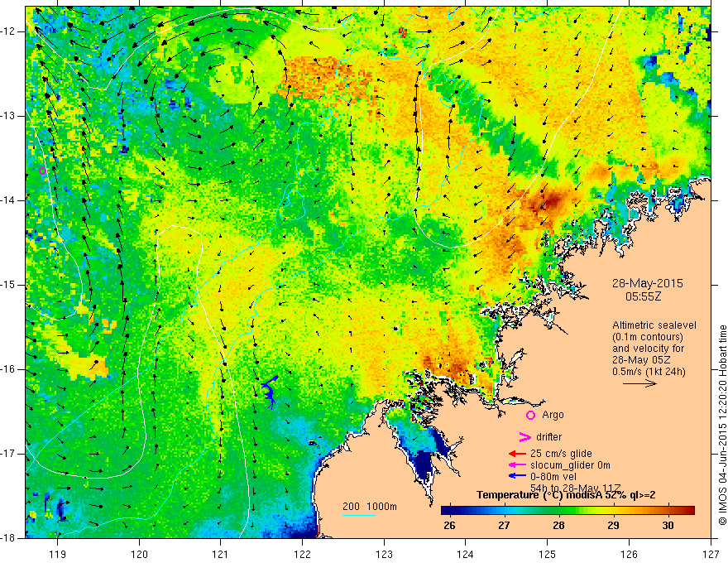
Task: Click the '0-80m vel' legend label
Action: tap(553, 477)
